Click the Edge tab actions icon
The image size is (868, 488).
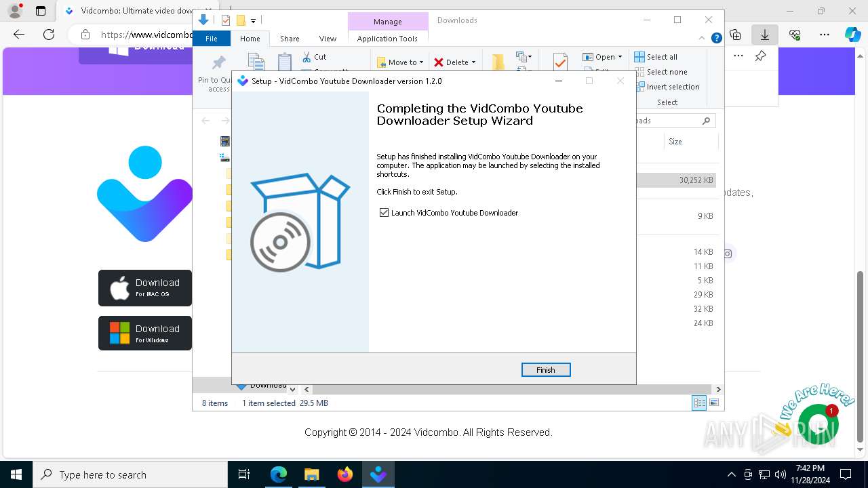[41, 11]
